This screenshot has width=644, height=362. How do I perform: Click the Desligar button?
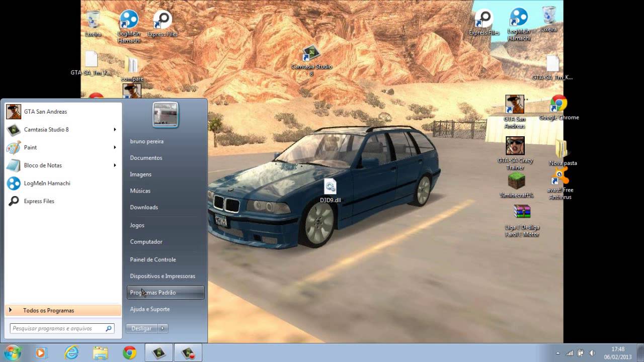pos(141,328)
